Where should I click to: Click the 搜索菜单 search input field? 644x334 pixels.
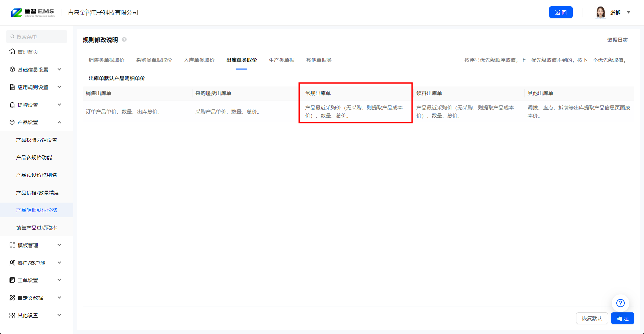pos(37,37)
